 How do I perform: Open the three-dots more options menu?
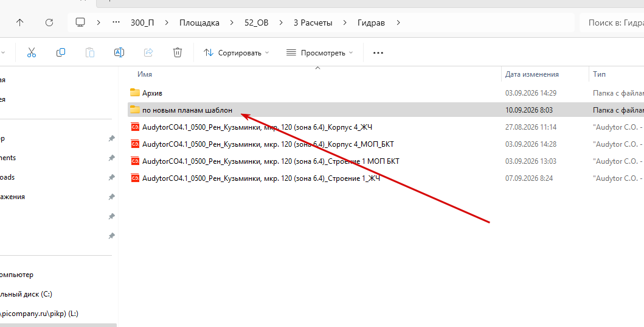pos(378,52)
